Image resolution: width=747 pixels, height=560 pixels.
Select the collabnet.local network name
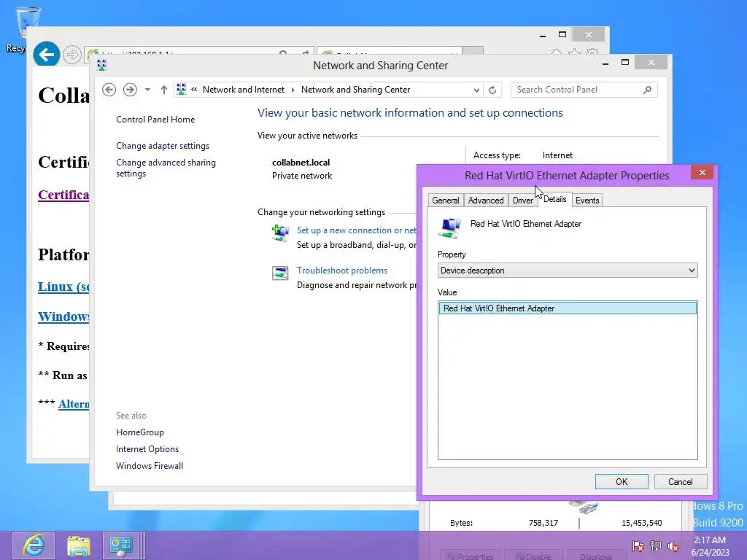point(301,163)
